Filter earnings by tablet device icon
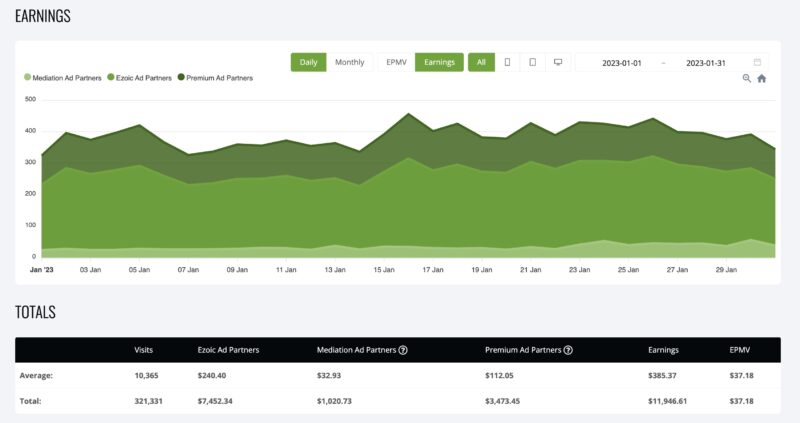The height and width of the screenshot is (423, 800). coord(532,62)
